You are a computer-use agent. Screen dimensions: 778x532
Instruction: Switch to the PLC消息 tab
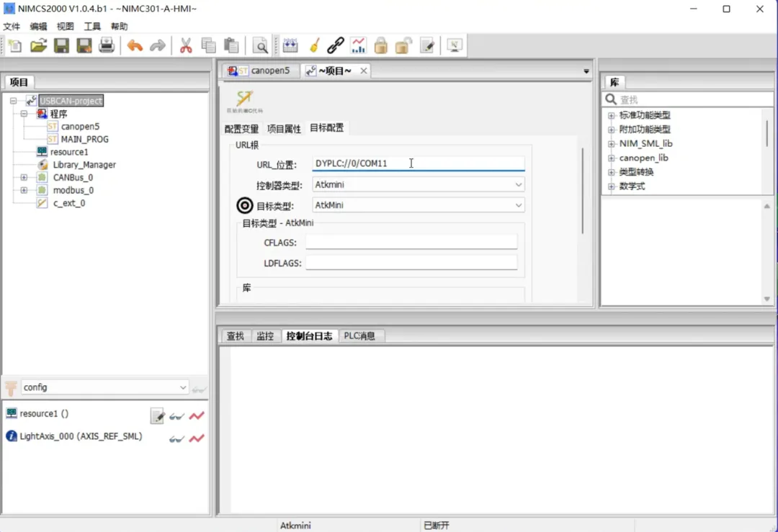pyautogui.click(x=359, y=336)
